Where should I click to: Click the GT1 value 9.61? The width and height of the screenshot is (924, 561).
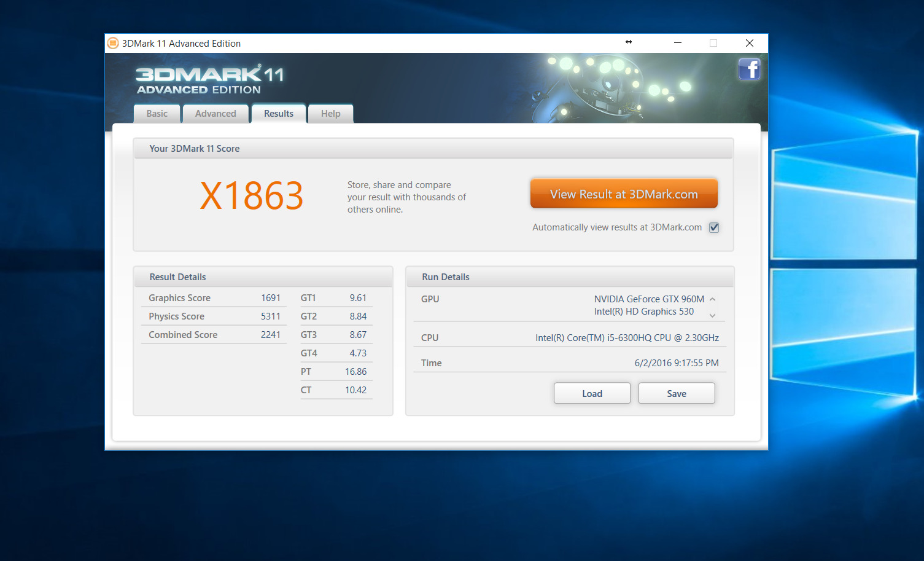click(358, 298)
